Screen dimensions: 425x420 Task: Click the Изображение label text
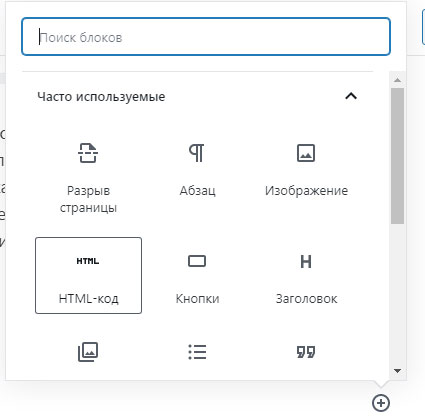(306, 191)
